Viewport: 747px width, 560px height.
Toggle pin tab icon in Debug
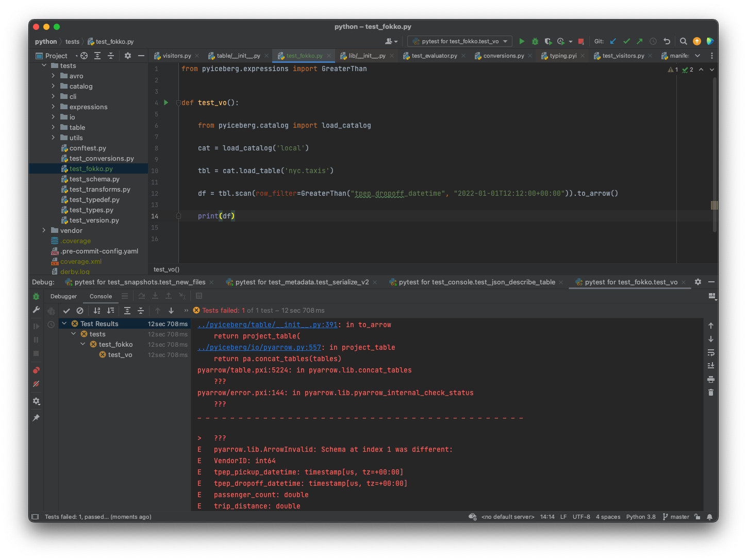point(36,418)
